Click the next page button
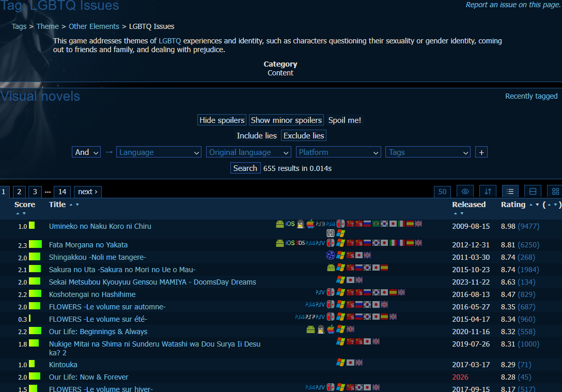This screenshot has height=392, width=562. coord(87,192)
